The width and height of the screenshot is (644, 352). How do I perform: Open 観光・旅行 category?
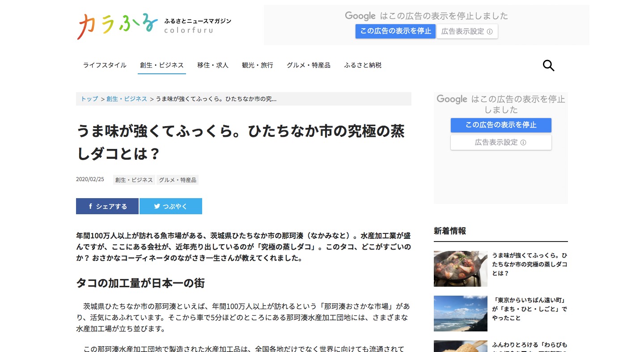click(258, 65)
